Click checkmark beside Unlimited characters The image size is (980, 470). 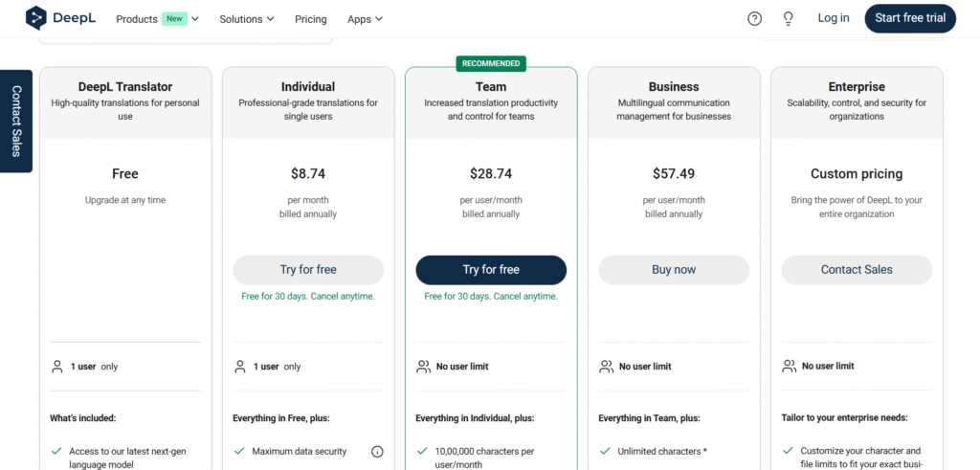coord(605,451)
